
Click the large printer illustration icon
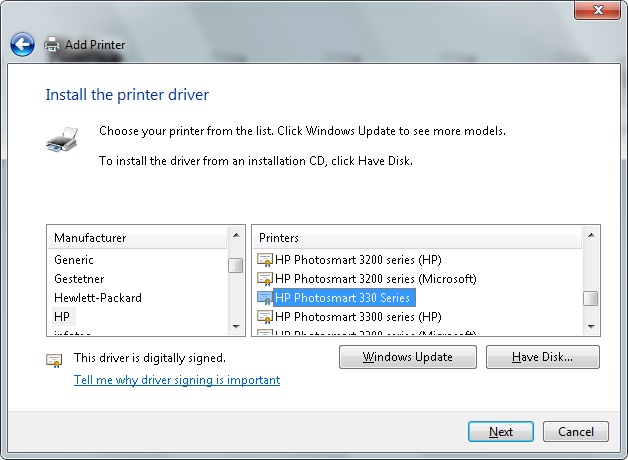tap(62, 139)
